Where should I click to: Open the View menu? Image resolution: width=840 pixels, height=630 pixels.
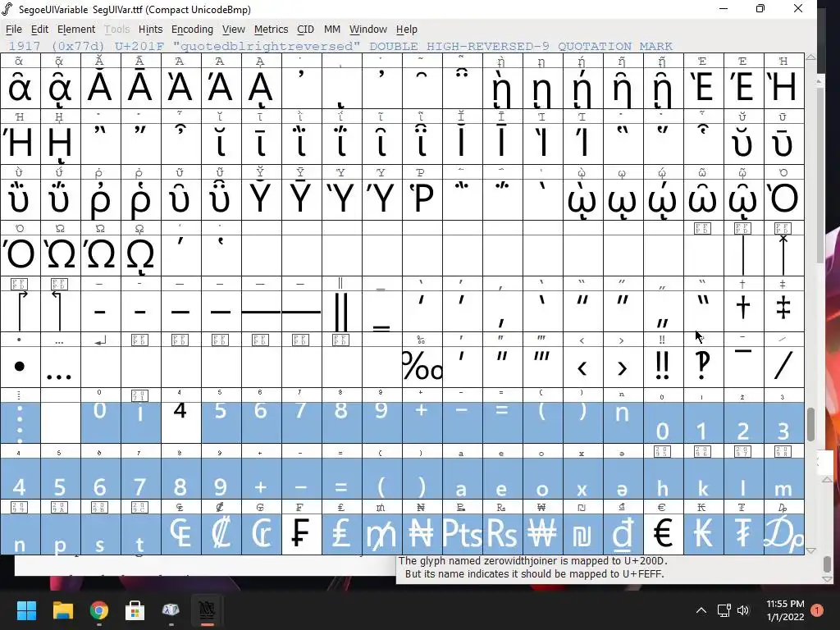click(x=234, y=30)
